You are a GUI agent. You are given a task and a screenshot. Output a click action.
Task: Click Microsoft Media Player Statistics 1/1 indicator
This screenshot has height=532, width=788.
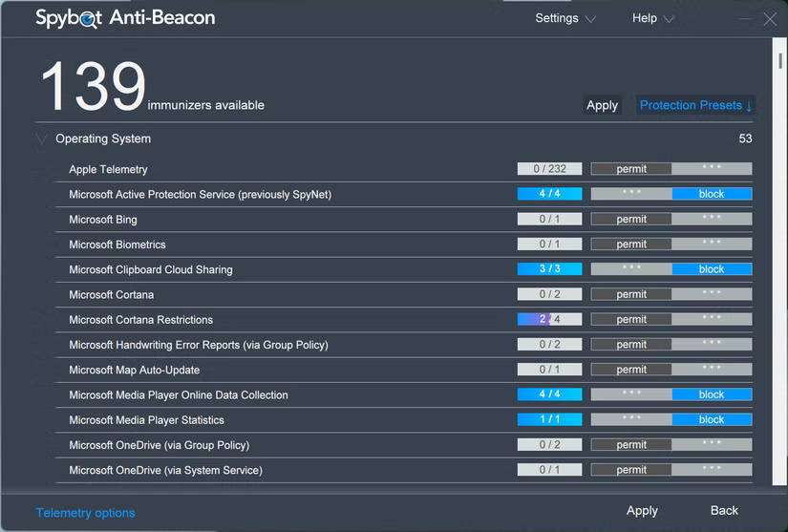(x=549, y=419)
